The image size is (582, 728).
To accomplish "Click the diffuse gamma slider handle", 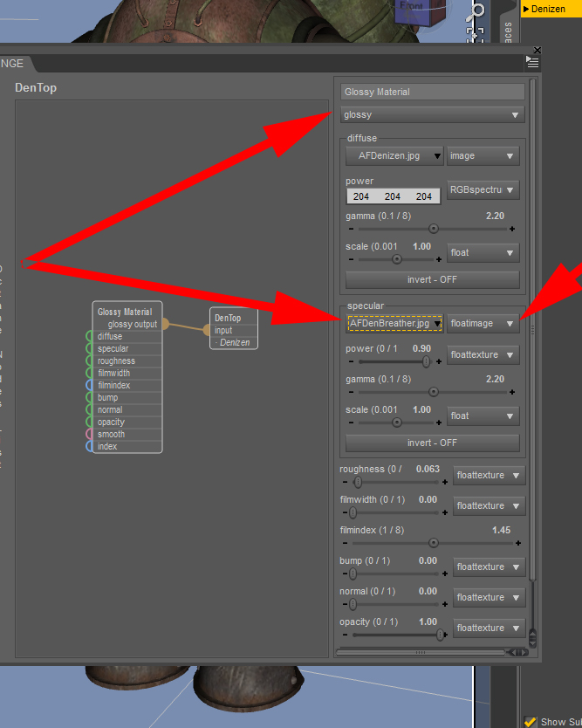I will tap(434, 229).
